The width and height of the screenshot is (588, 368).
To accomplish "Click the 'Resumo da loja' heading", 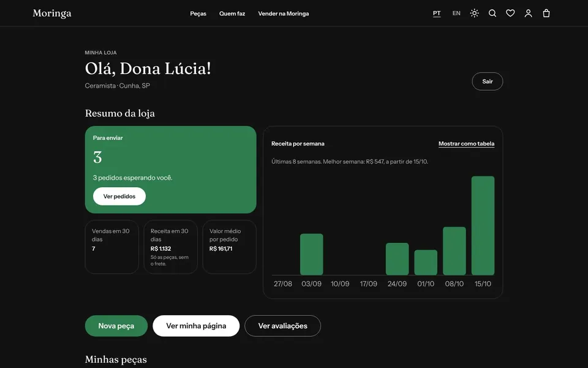I will 119,113.
